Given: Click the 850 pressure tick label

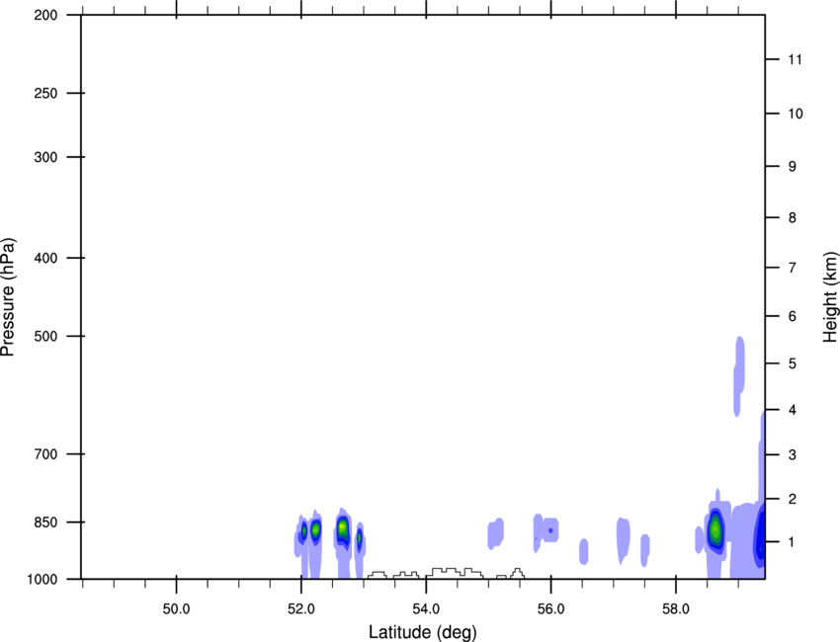Looking at the screenshot, I should tap(45, 522).
